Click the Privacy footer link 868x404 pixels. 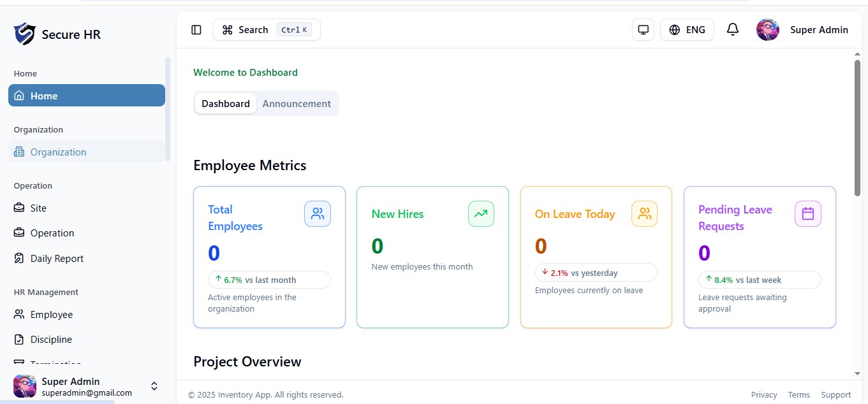click(x=764, y=394)
